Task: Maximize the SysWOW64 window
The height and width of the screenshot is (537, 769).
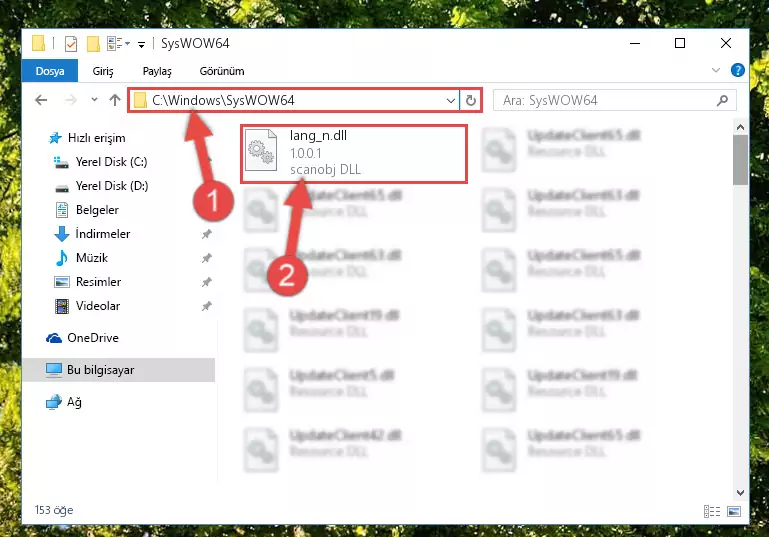Action: tap(680, 43)
